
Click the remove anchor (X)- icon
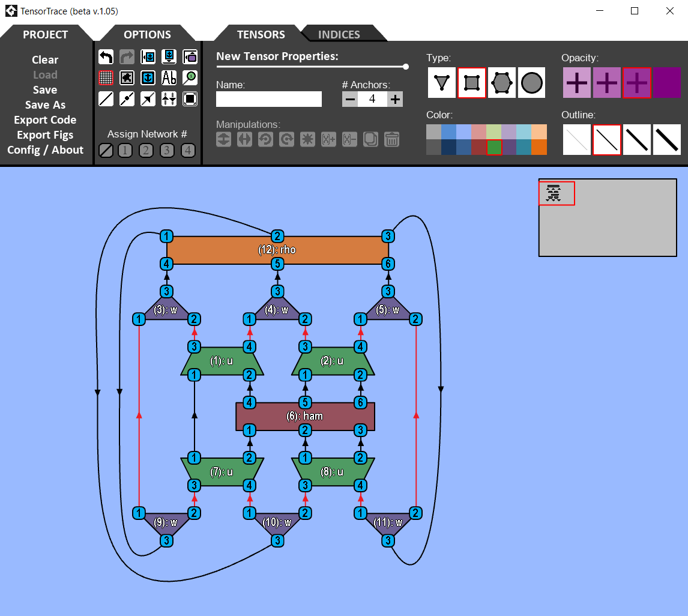tap(350, 139)
